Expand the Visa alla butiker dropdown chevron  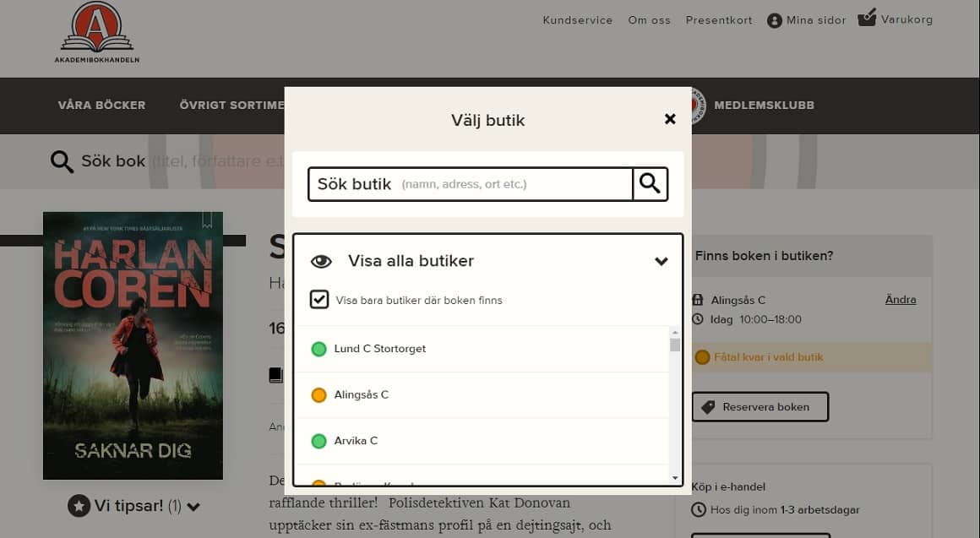coord(661,261)
